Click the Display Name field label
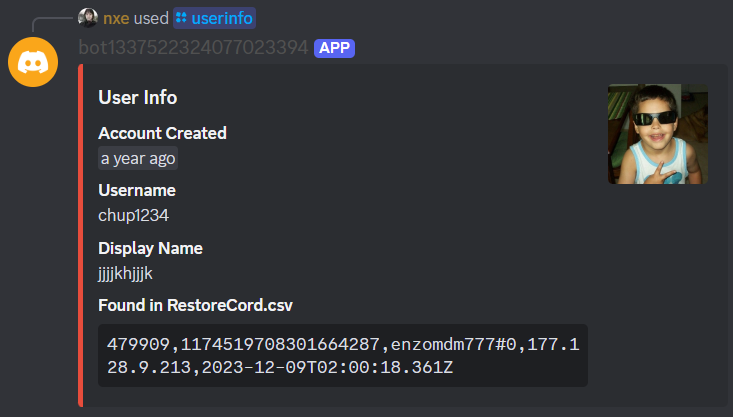733x417 pixels. pyautogui.click(x=150, y=248)
